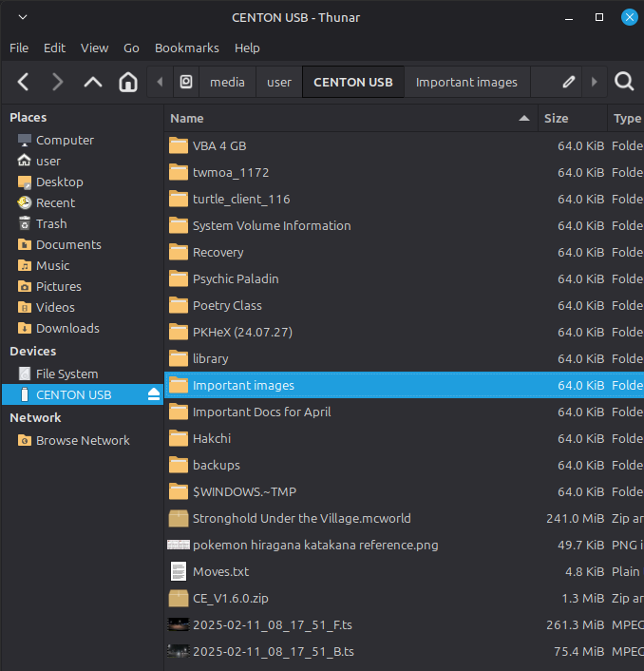Navigate to parent folder with up arrow
The width and height of the screenshot is (644, 671).
point(92,82)
